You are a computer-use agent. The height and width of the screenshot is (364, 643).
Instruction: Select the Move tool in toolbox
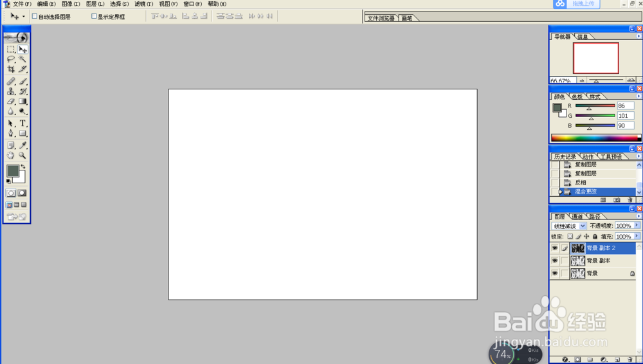pos(23,50)
